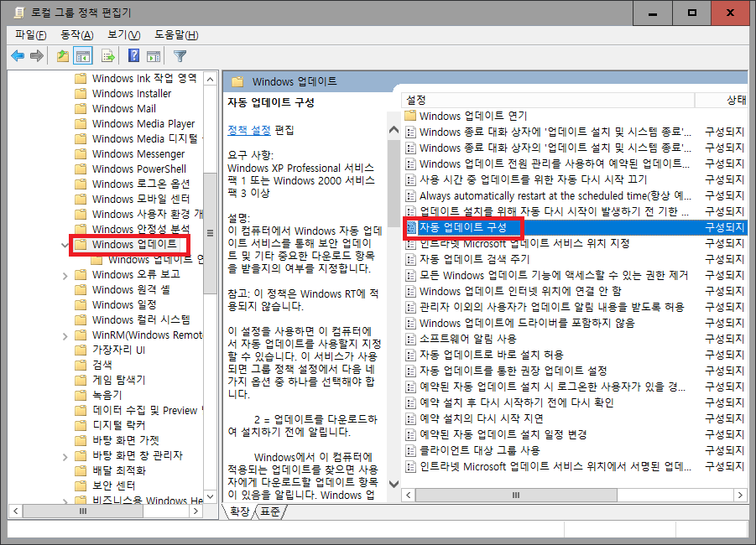756x545 pixels.
Task: Click the Export List toolbar icon
Action: 108,56
